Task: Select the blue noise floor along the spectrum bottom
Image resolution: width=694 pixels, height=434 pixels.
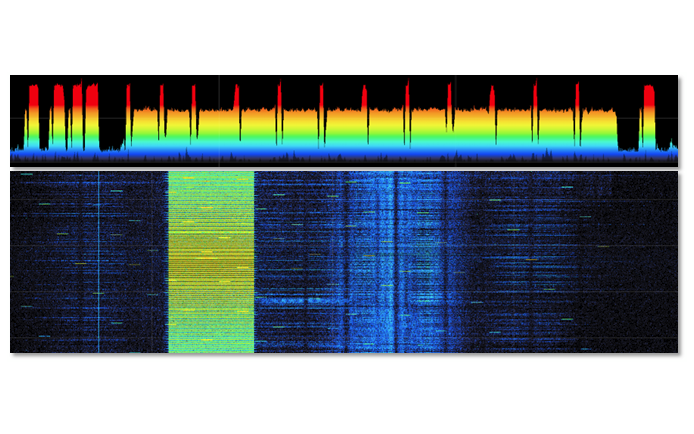Action: point(300,157)
